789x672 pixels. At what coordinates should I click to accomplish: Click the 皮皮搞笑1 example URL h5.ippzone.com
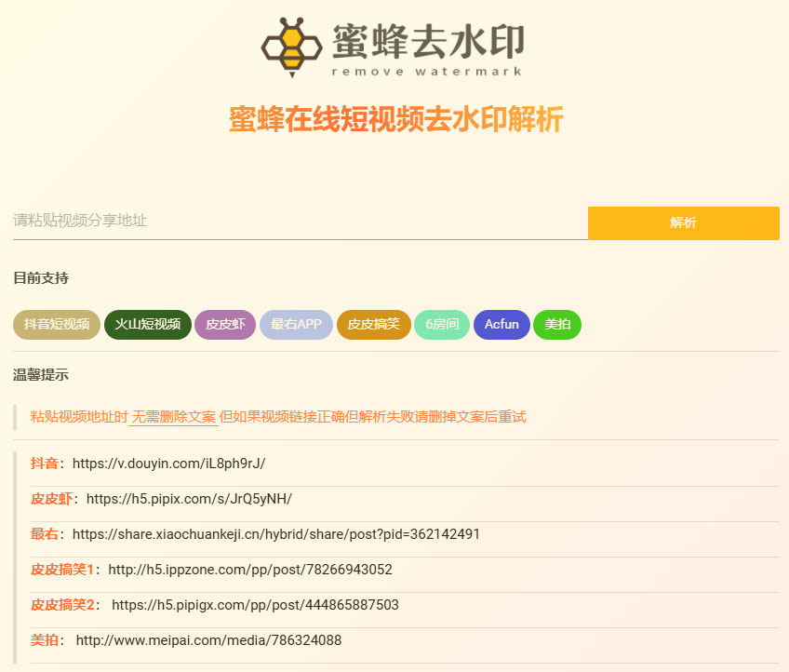click(x=250, y=570)
